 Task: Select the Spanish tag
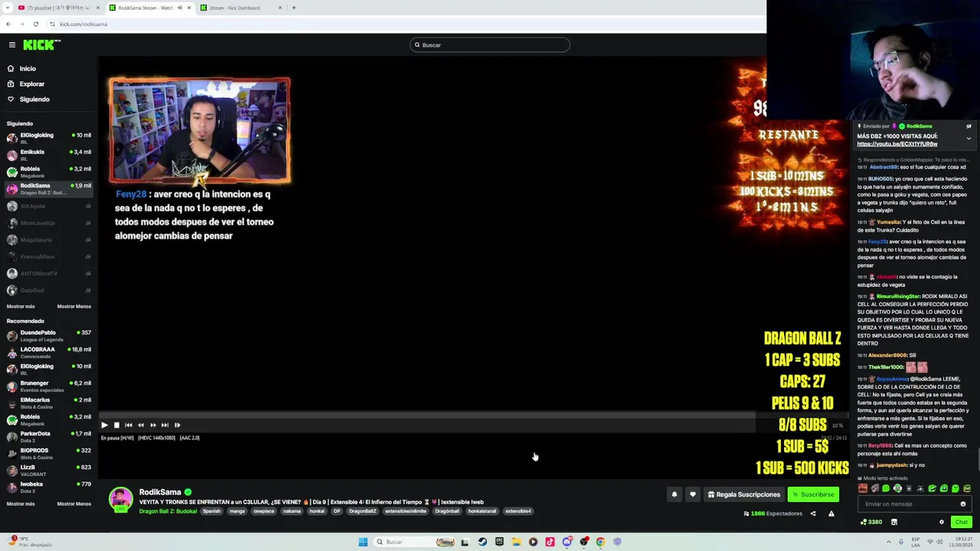(211, 511)
